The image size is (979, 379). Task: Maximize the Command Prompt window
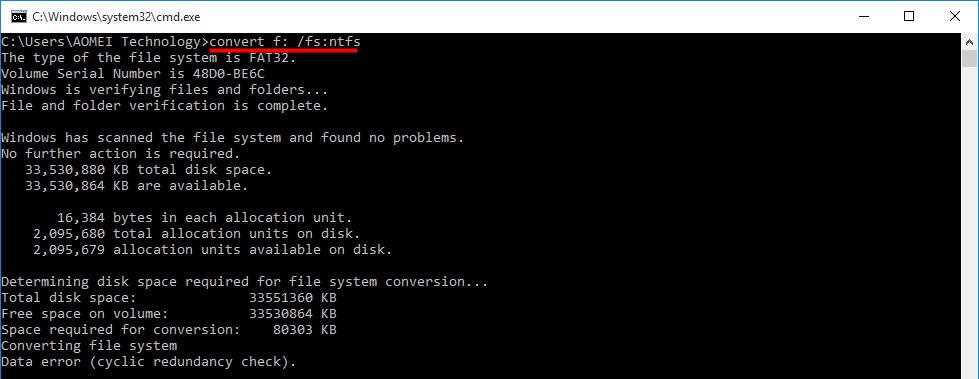point(909,17)
